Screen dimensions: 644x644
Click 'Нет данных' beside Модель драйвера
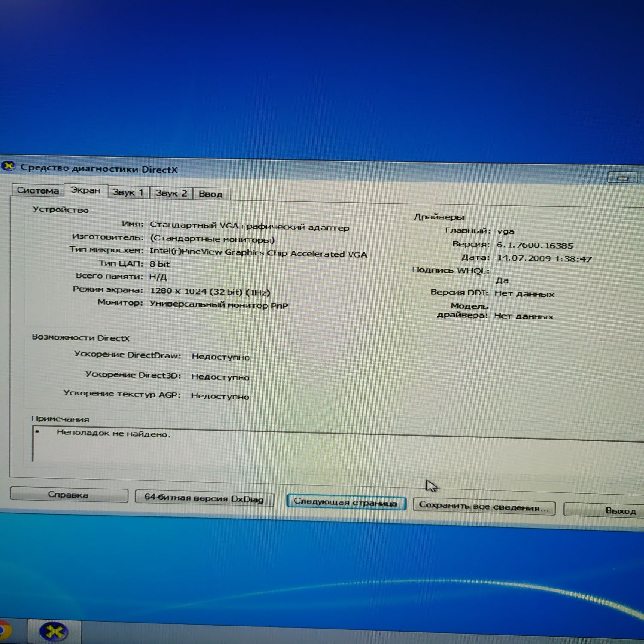[523, 316]
